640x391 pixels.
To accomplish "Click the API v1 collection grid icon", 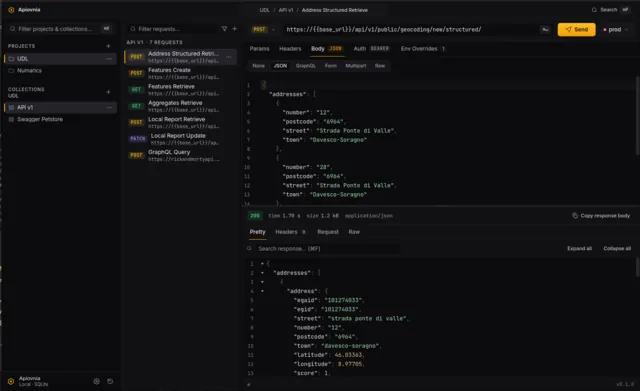I will (x=11, y=107).
